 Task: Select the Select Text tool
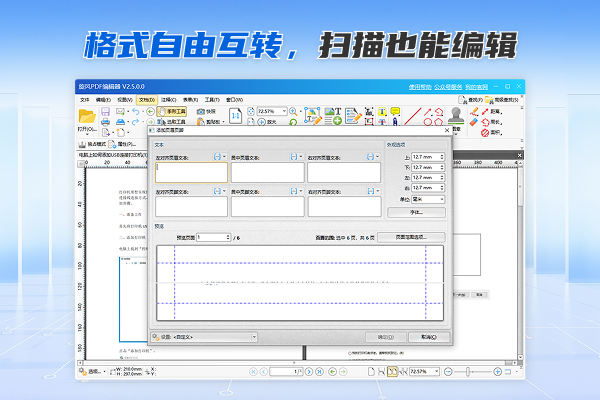(x=172, y=122)
